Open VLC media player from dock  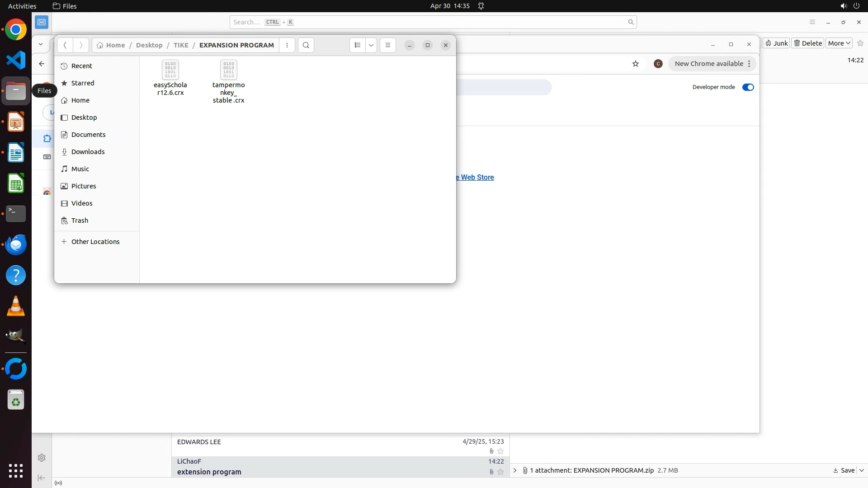[16, 306]
